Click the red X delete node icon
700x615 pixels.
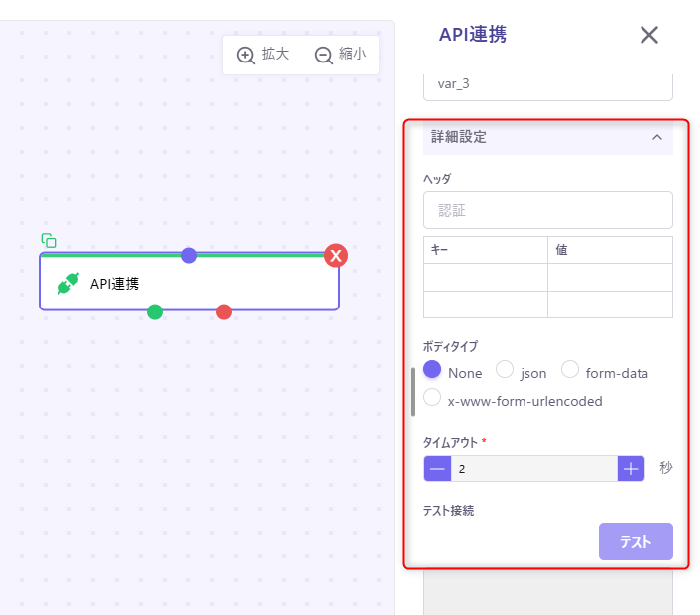tap(336, 256)
